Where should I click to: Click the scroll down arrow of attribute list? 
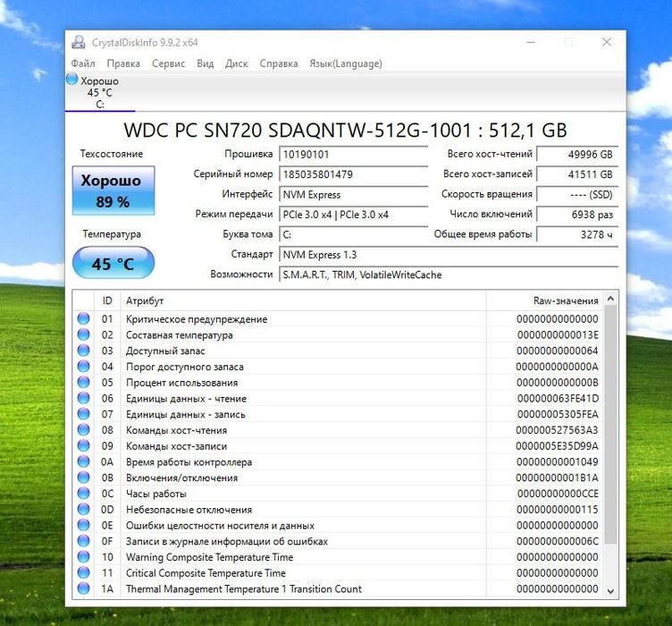(x=610, y=591)
